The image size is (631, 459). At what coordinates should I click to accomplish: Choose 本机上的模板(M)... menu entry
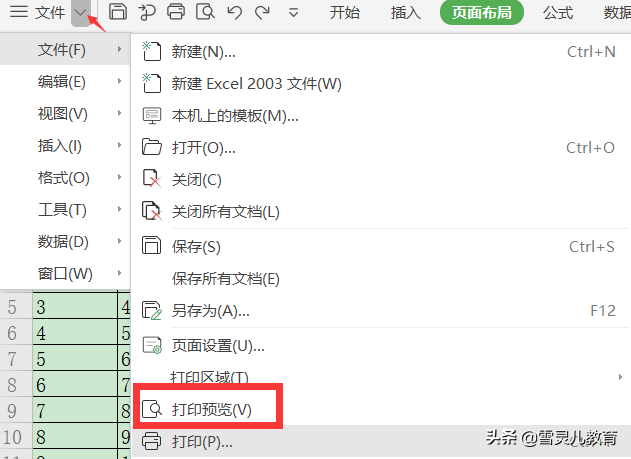pyautogui.click(x=380, y=116)
